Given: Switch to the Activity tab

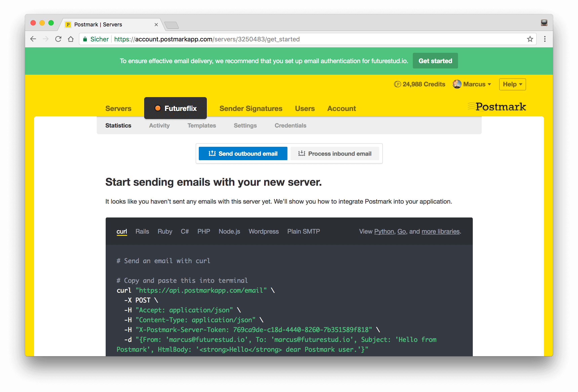Looking at the screenshot, I should click(x=159, y=126).
